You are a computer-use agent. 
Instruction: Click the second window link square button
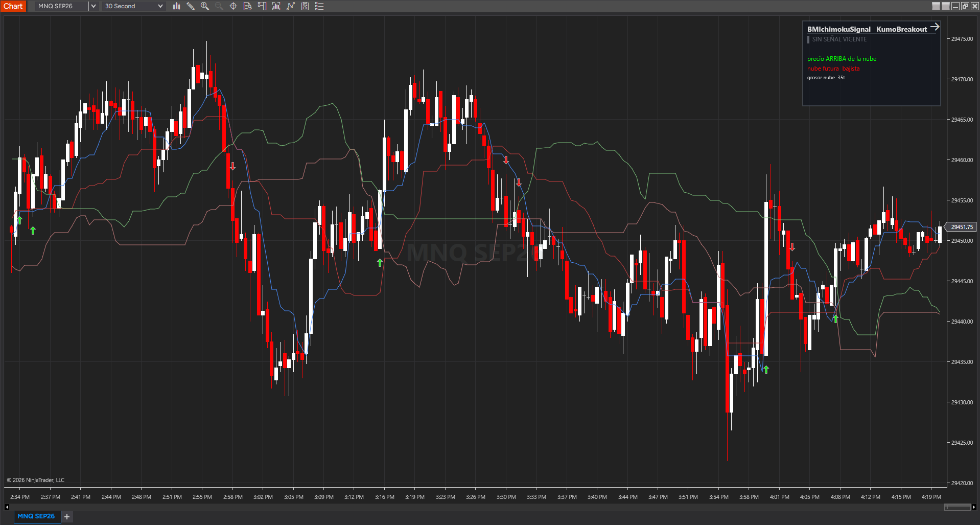tap(946, 6)
